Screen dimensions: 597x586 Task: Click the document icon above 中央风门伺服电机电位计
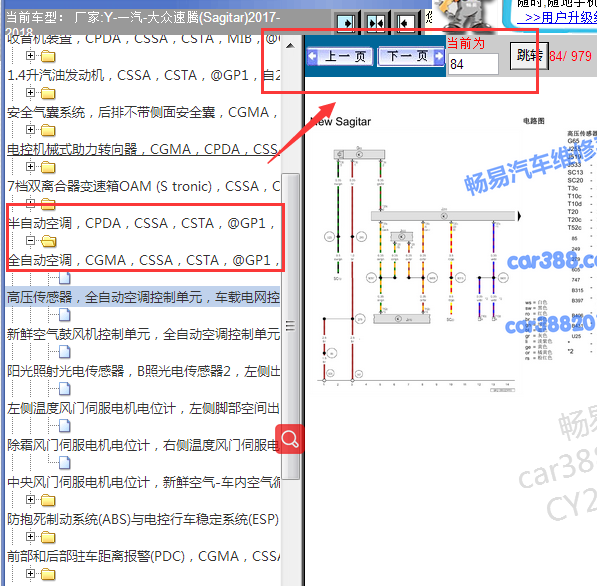point(65,463)
